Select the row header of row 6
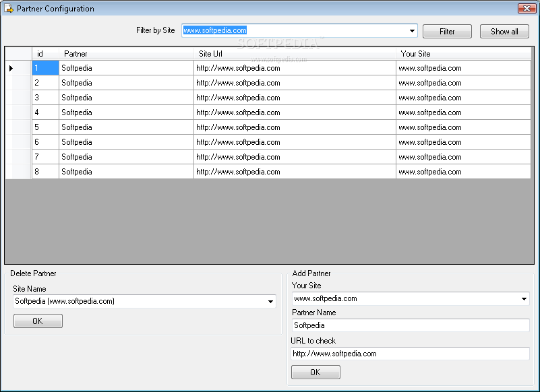 [19, 142]
